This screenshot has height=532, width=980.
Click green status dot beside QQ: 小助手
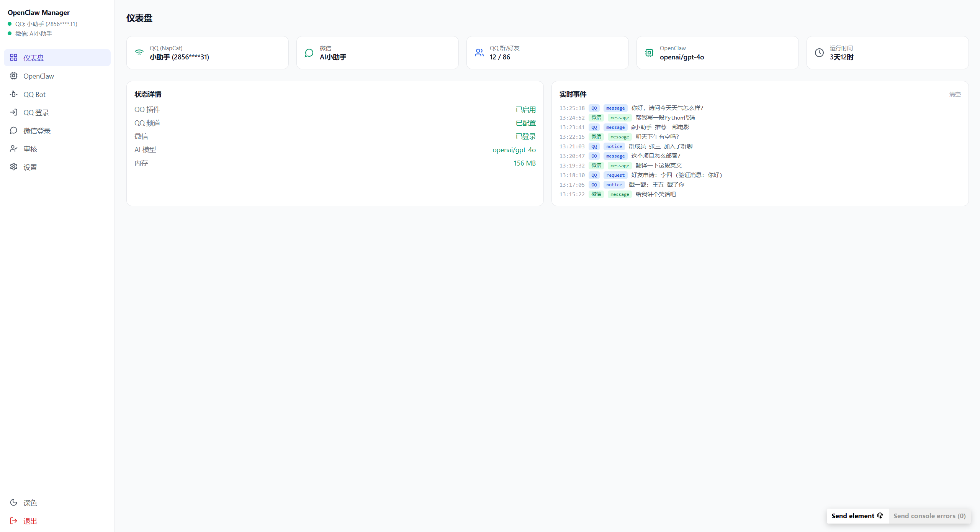[x=10, y=24]
